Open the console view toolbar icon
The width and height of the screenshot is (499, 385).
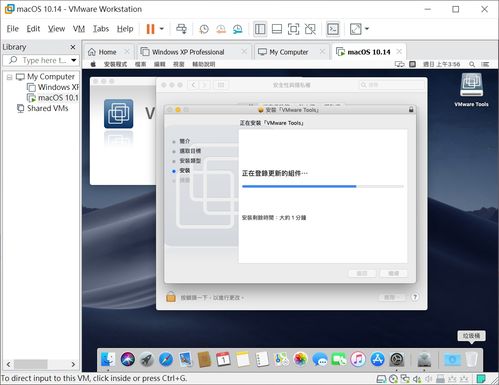pos(333,29)
